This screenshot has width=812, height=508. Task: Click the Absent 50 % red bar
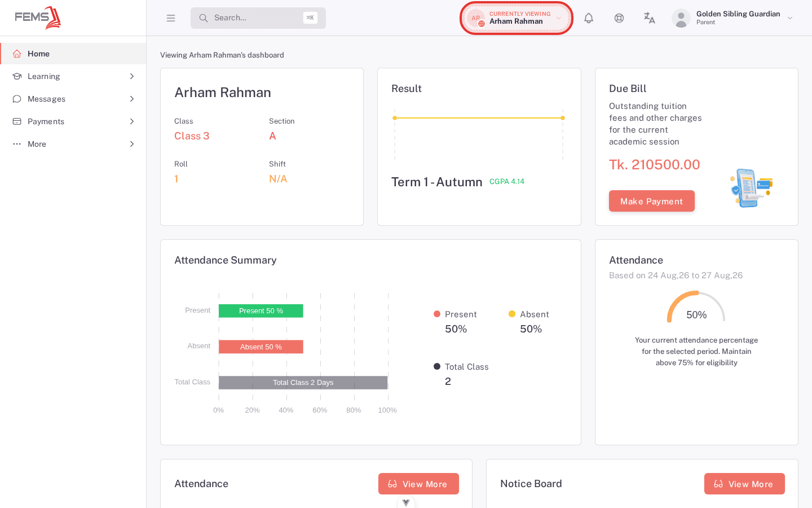pyautogui.click(x=261, y=347)
